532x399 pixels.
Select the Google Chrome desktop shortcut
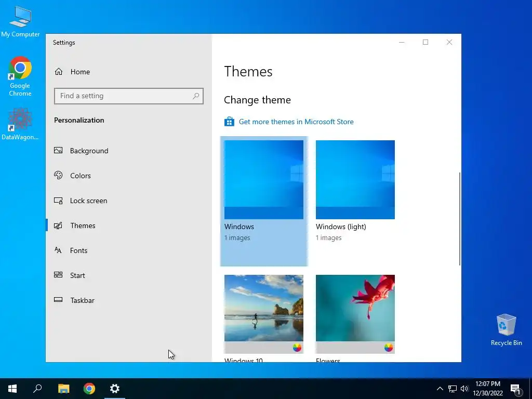[x=20, y=77]
